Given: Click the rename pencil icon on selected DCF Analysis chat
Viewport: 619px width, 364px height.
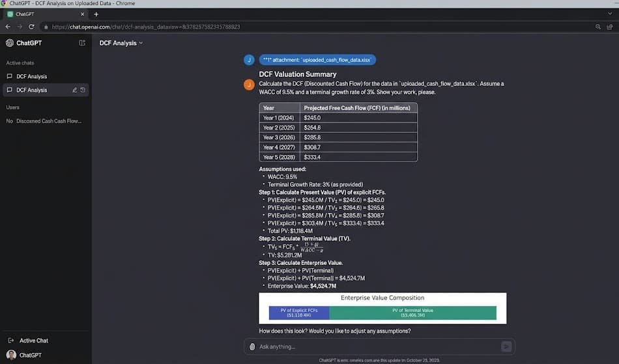Looking at the screenshot, I should 75,90.
